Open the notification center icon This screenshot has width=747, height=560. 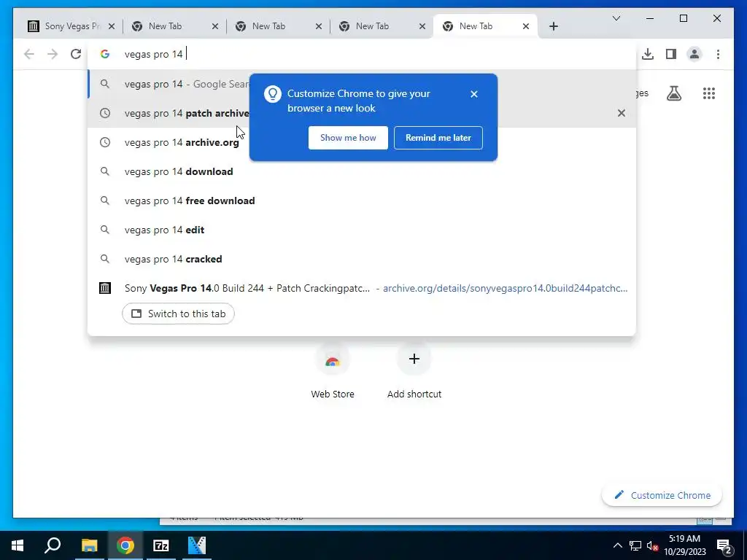[x=724, y=545]
